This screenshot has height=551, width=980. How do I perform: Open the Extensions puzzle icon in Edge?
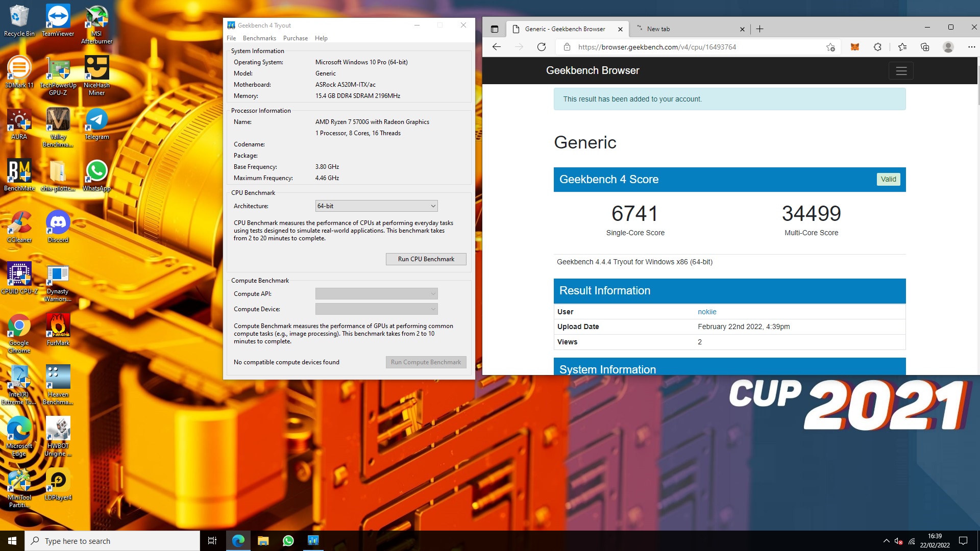(877, 47)
